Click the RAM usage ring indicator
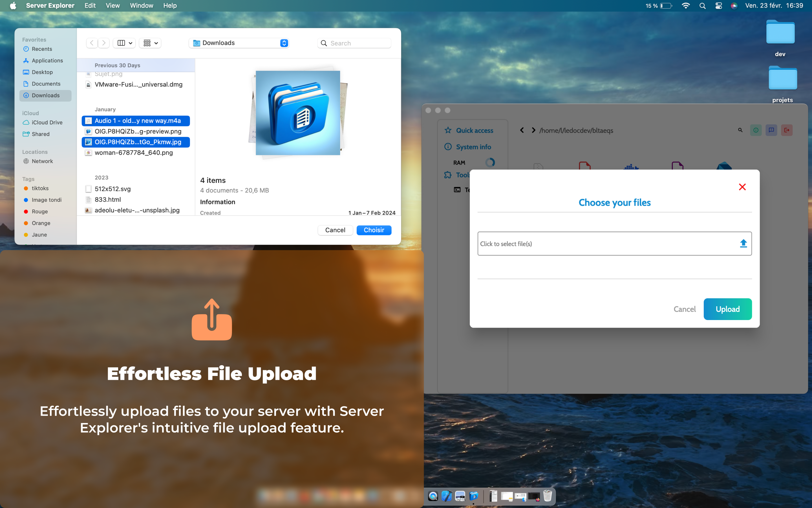 [490, 163]
